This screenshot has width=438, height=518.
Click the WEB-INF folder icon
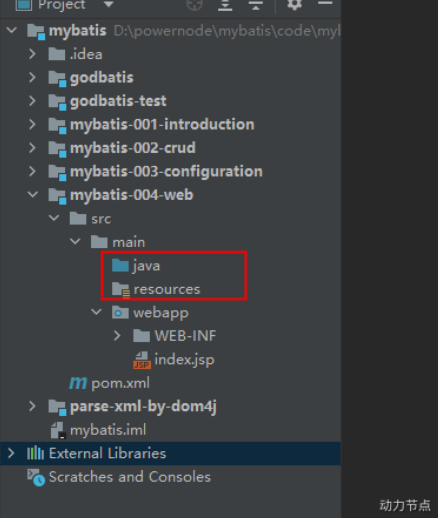pyautogui.click(x=142, y=336)
